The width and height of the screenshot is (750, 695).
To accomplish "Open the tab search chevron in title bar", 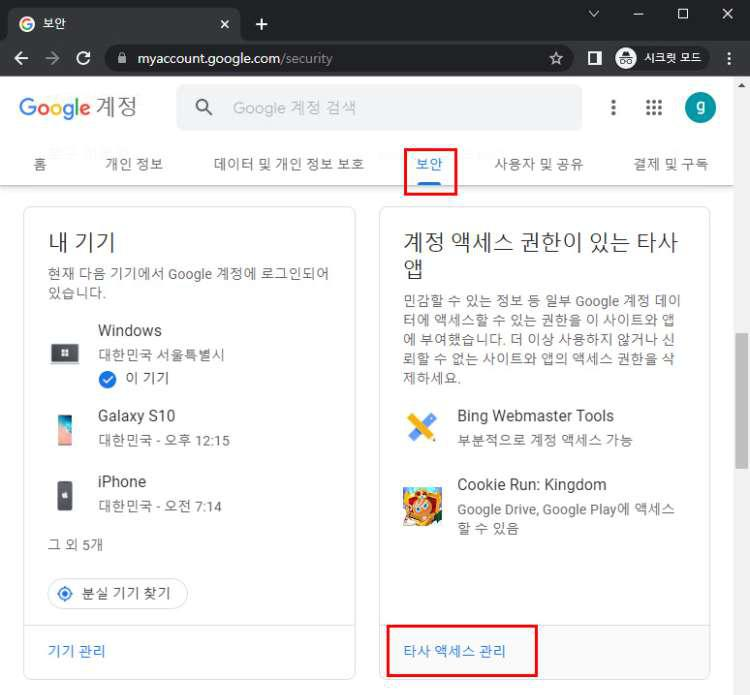I will point(594,14).
